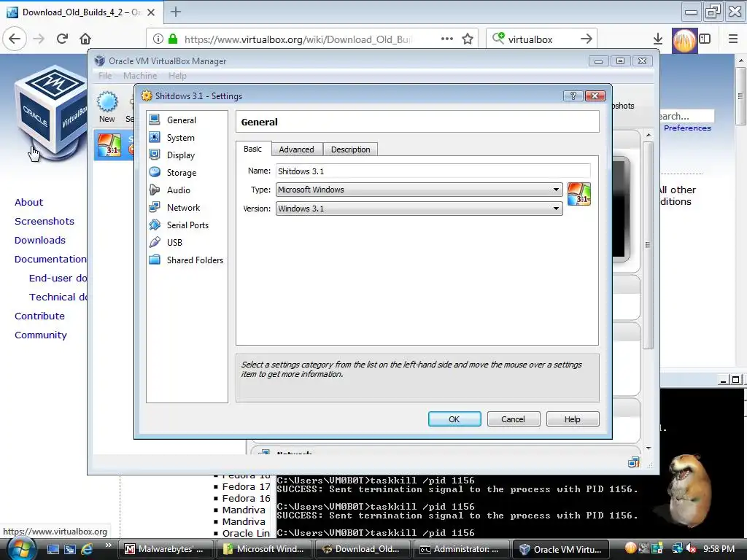Image resolution: width=747 pixels, height=560 pixels.
Task: Click the Network adapters icon
Action: tap(155, 207)
